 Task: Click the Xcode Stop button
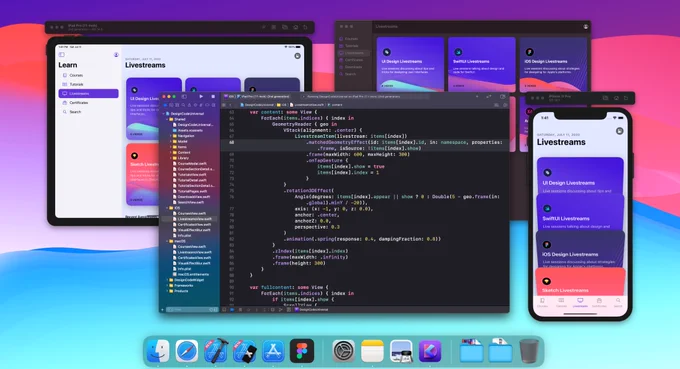(213, 96)
